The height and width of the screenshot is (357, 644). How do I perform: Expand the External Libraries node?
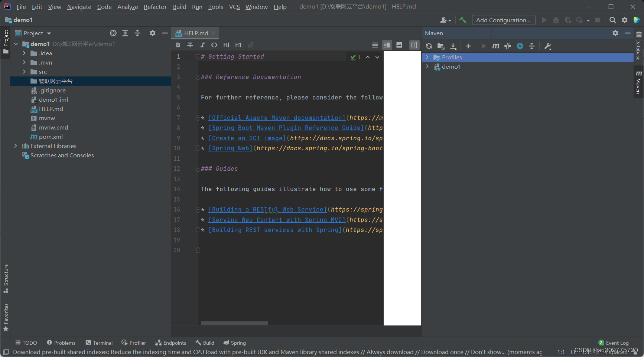(16, 146)
